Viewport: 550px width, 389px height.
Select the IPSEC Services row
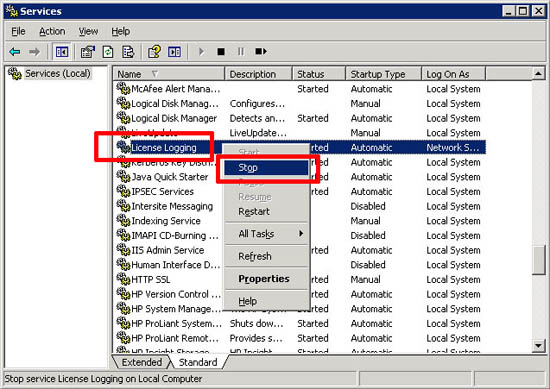[162, 192]
